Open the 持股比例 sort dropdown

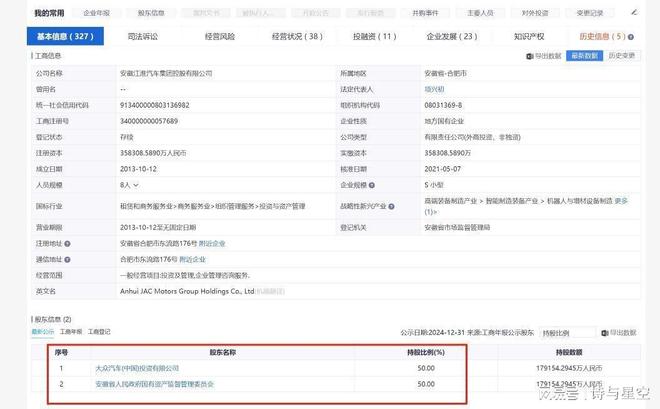click(567, 333)
